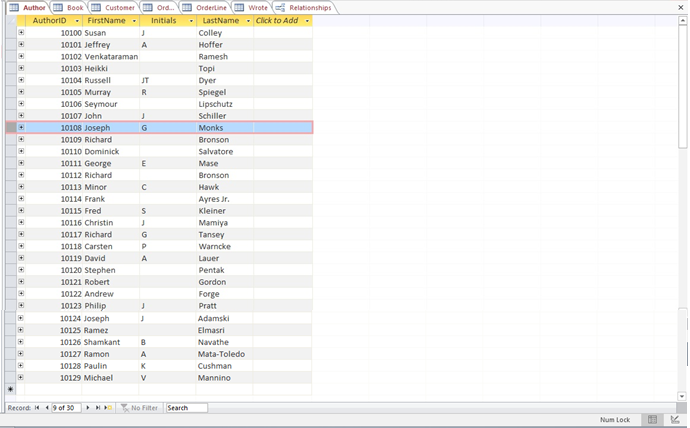Expand the Venkataraman Ramesh record

click(x=21, y=56)
